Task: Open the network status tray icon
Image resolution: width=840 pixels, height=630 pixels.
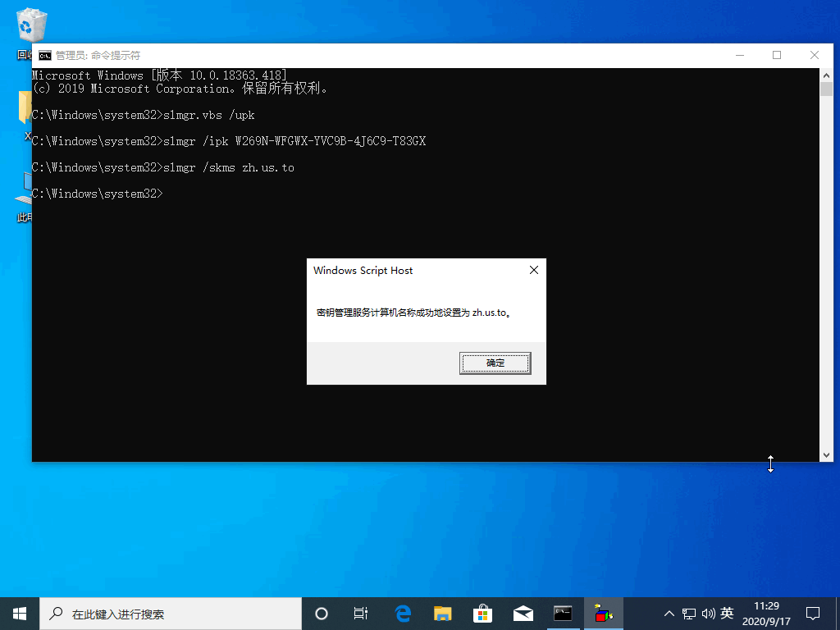Action: pyautogui.click(x=689, y=614)
